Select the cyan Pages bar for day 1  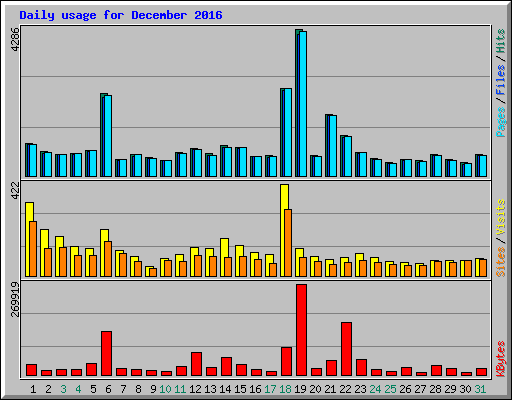(33, 160)
